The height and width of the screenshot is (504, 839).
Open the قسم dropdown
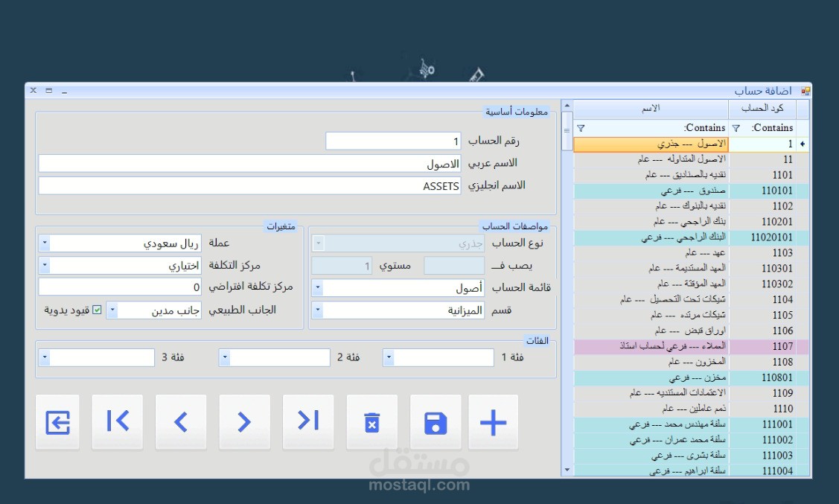(x=318, y=310)
